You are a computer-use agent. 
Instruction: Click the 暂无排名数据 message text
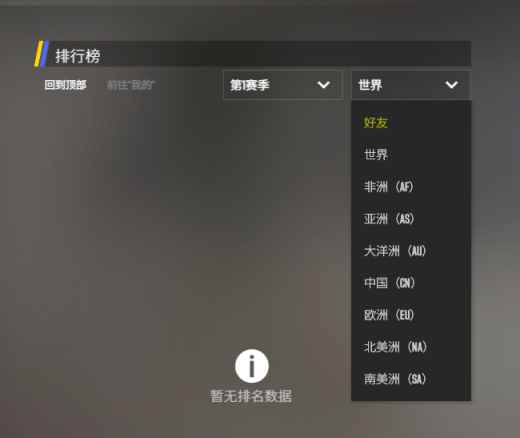[x=251, y=396]
